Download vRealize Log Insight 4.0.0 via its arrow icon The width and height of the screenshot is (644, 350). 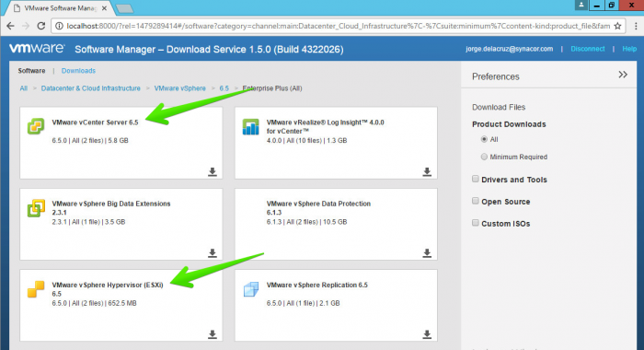pyautogui.click(x=427, y=171)
